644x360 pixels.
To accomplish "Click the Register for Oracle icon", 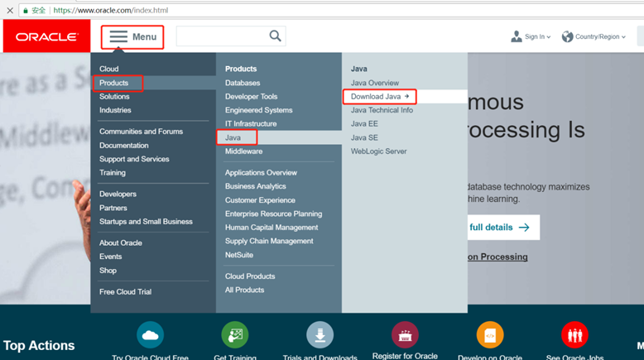I will [405, 335].
